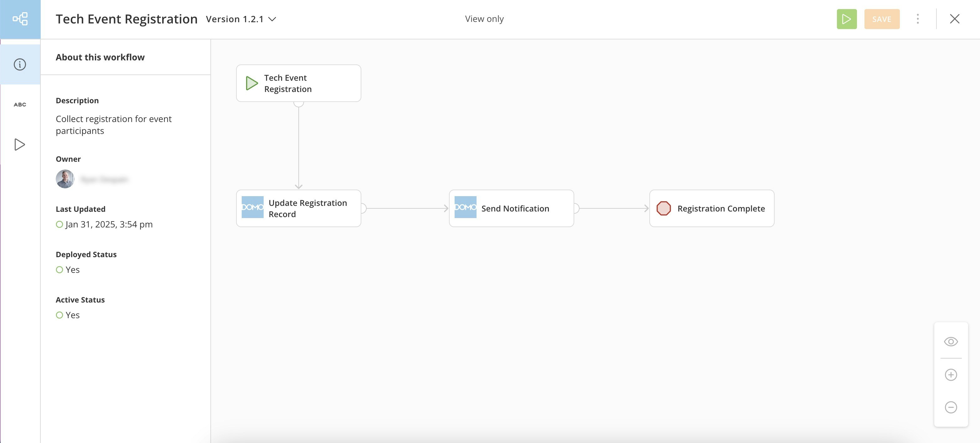Select the Tech Event Registration start node
980x443 pixels.
tap(298, 83)
